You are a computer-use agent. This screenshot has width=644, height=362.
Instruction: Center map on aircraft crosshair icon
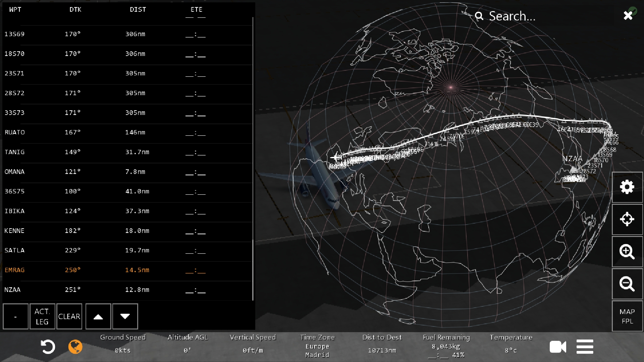pyautogui.click(x=627, y=219)
